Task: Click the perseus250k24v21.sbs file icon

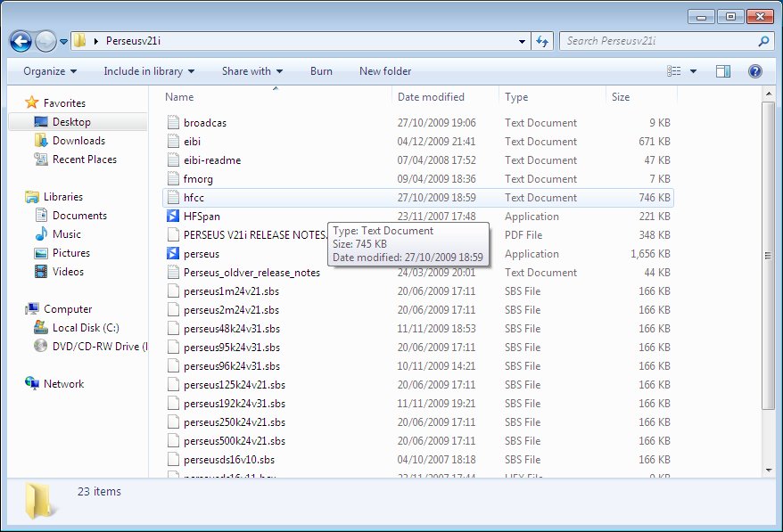Action: coord(173,422)
